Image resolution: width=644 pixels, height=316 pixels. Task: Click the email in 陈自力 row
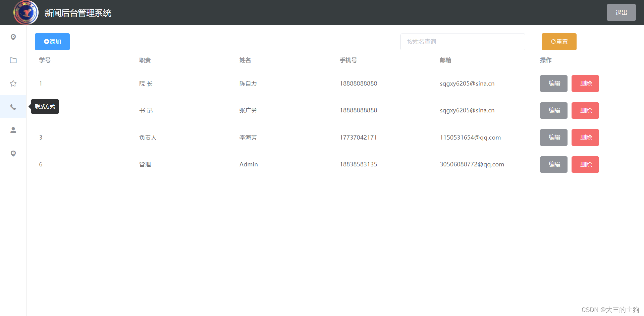click(x=467, y=84)
